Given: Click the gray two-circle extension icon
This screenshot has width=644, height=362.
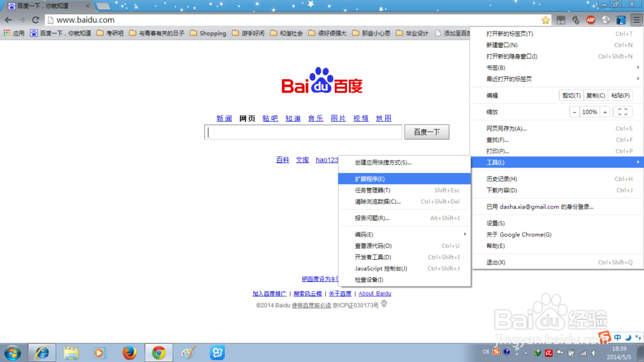Looking at the screenshot, I should click(x=561, y=20).
